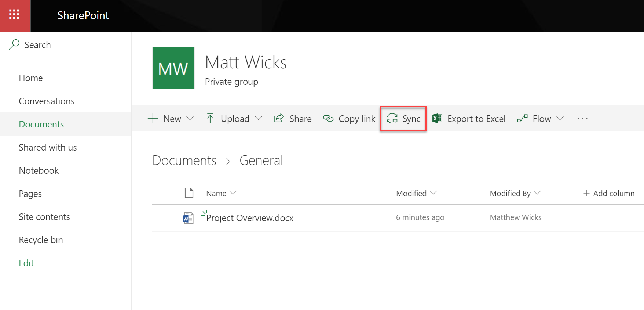Click the Copy link icon
The width and height of the screenshot is (644, 310).
[x=328, y=119]
